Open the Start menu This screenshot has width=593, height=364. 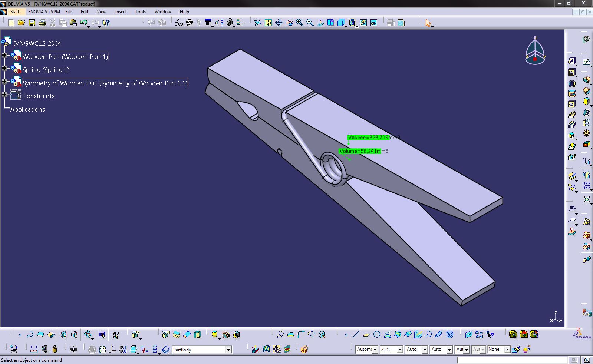pyautogui.click(x=15, y=12)
